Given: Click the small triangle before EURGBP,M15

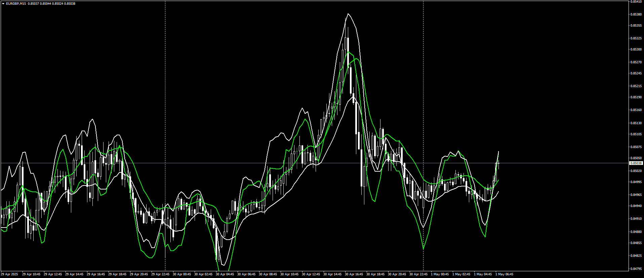Looking at the screenshot, I should (3, 4).
